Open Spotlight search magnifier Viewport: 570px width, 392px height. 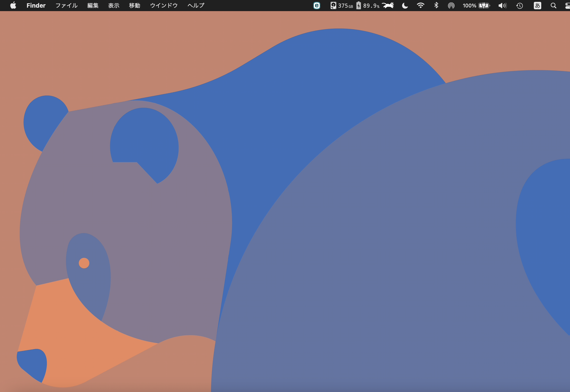click(553, 5)
